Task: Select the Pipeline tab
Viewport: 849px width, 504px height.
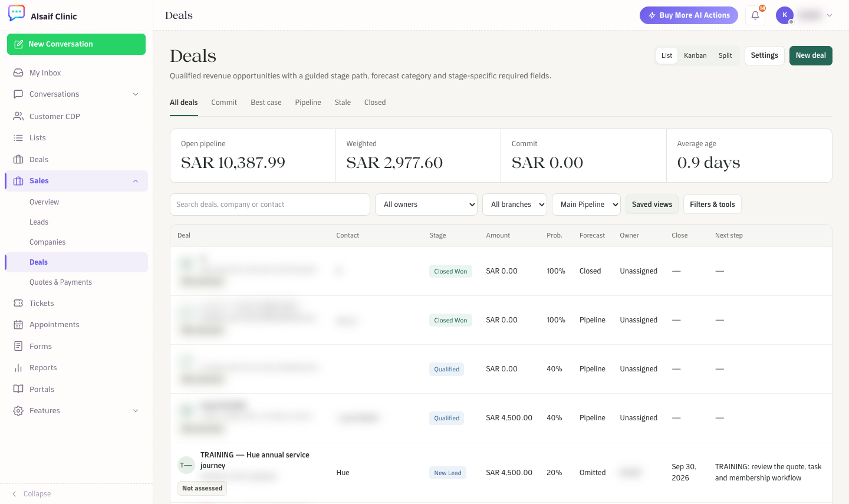Action: [308, 103]
